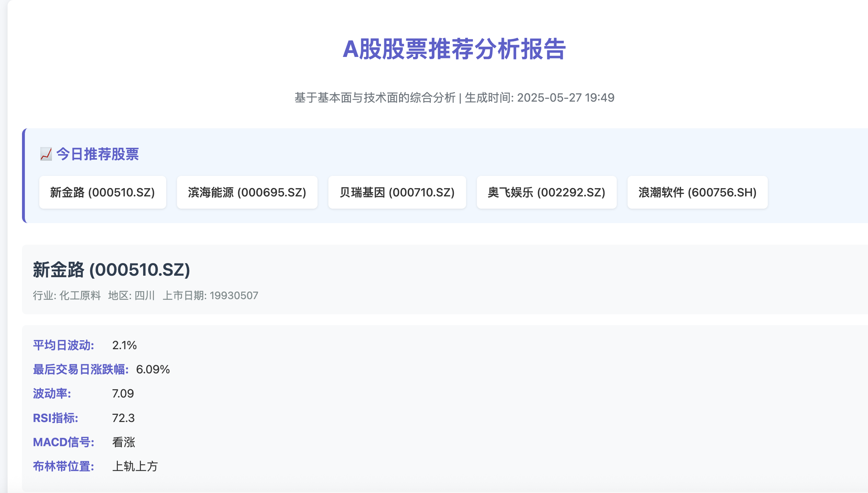This screenshot has width=868, height=493.
Task: Click the 布林带位置 label
Action: (x=63, y=466)
